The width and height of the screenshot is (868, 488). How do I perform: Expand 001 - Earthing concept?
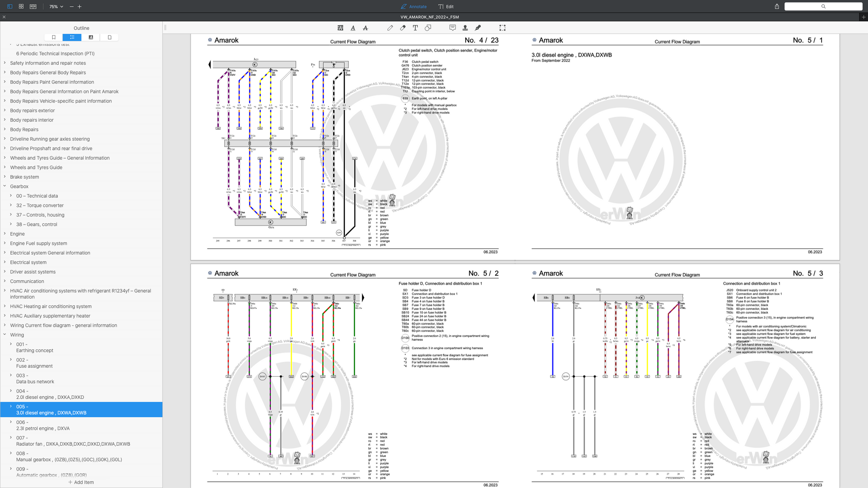click(x=11, y=344)
